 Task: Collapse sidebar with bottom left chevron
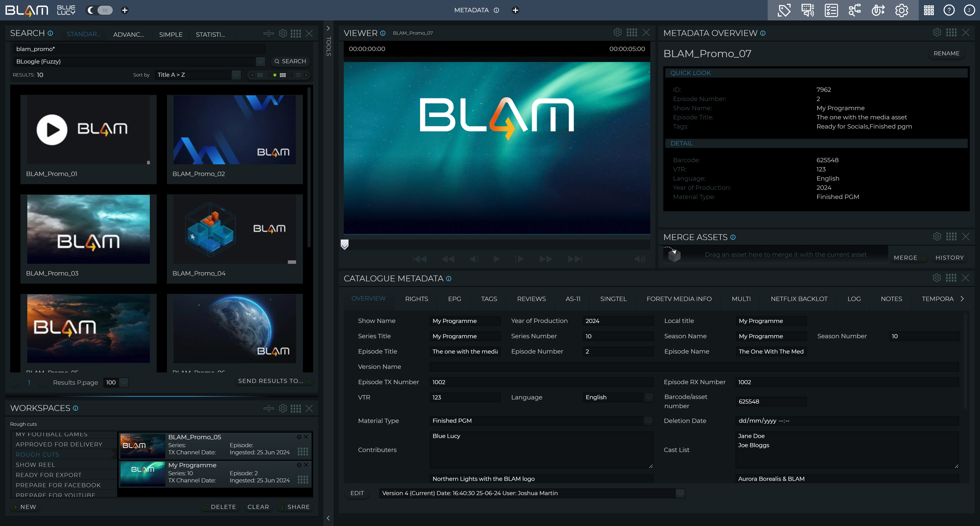coord(328,518)
